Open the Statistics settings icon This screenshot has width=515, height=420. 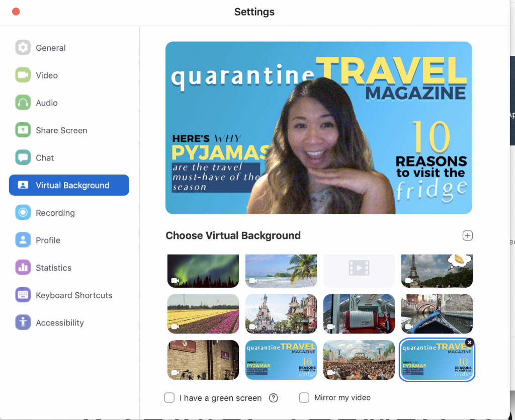tap(23, 268)
